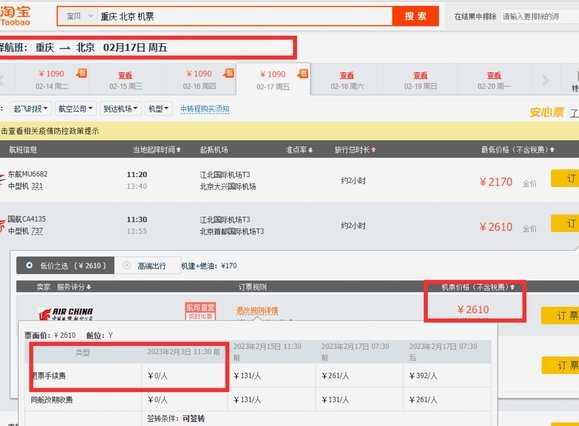Screen dimensions: 579x426
Task: Select the 02-17 周五 date tab
Action: click(273, 80)
